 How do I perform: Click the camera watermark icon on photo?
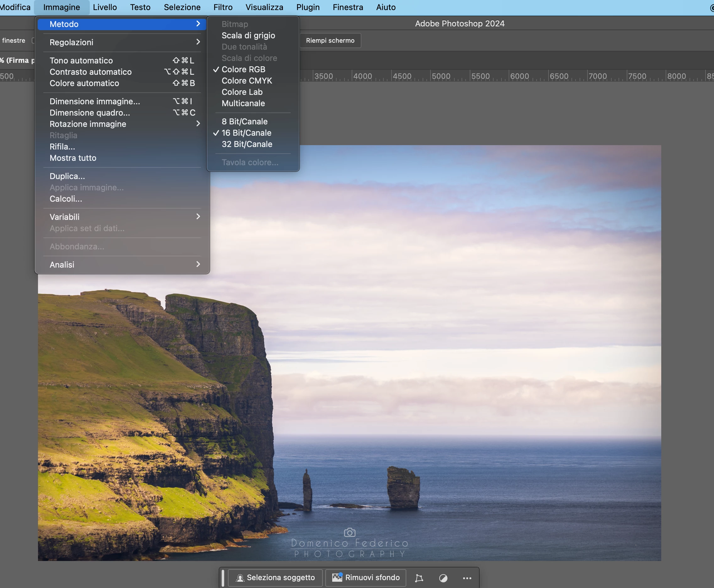(x=349, y=532)
